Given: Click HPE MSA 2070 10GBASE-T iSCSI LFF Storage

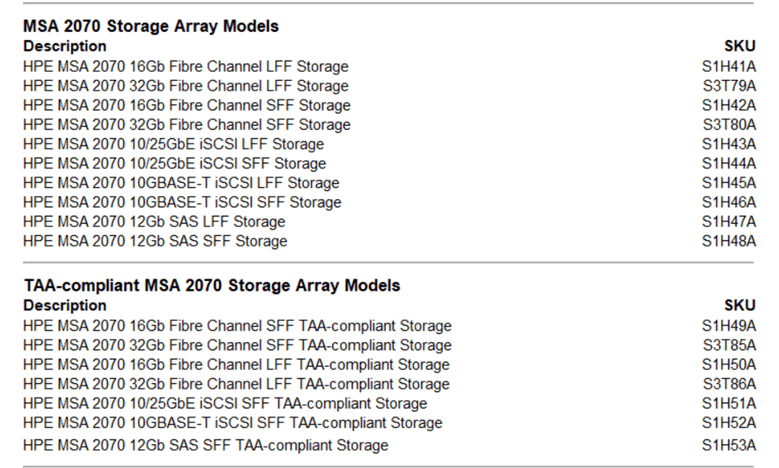Looking at the screenshot, I should 181,183.
